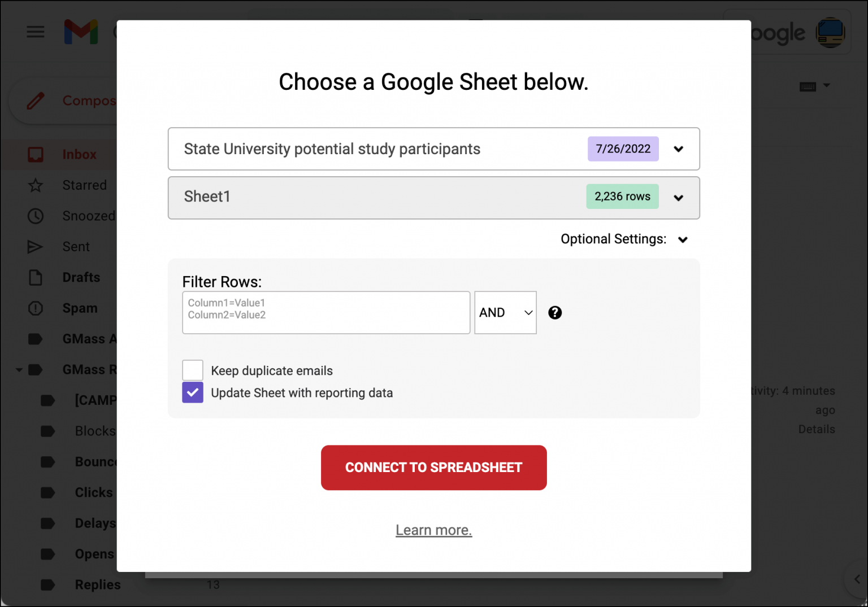Open the Spam exclamation icon
This screenshot has height=607, width=868.
pos(36,308)
